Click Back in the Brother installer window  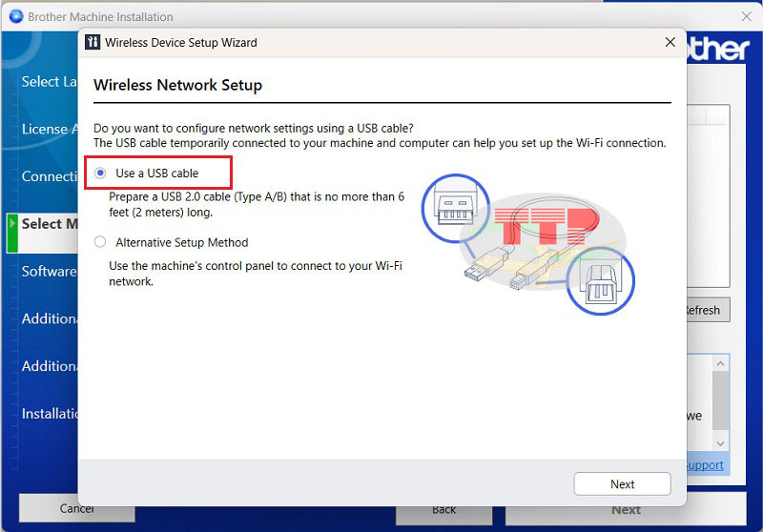[443, 515]
